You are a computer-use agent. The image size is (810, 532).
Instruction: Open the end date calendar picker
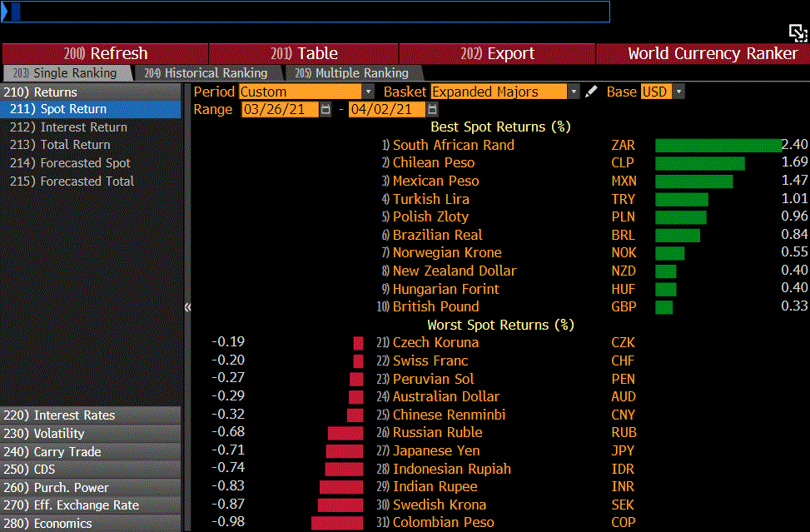(x=432, y=110)
